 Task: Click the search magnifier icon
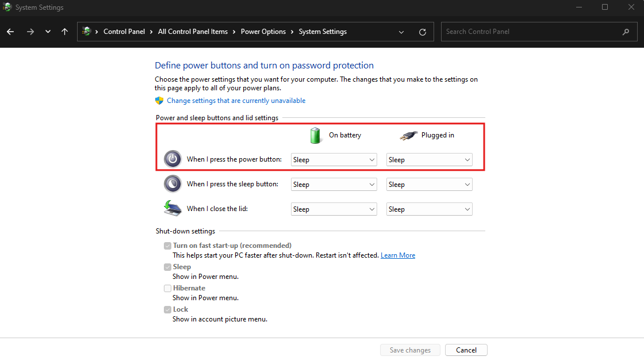pyautogui.click(x=626, y=32)
